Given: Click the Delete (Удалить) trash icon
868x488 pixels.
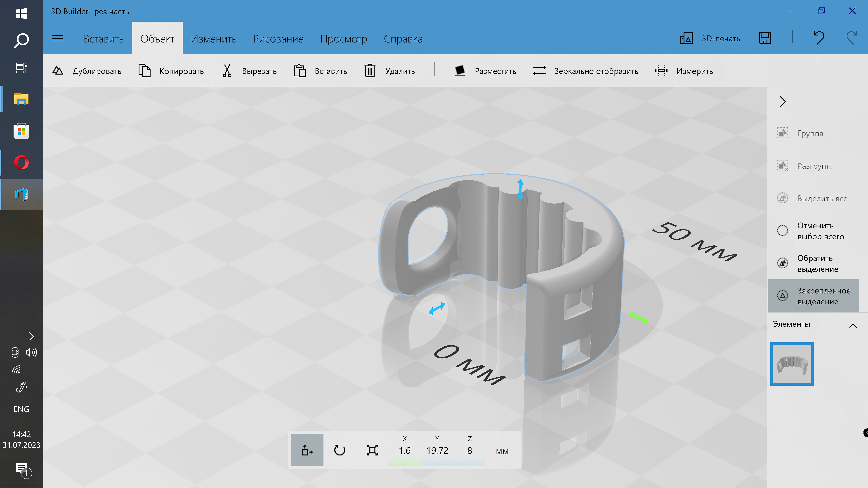Looking at the screenshot, I should click(x=370, y=71).
